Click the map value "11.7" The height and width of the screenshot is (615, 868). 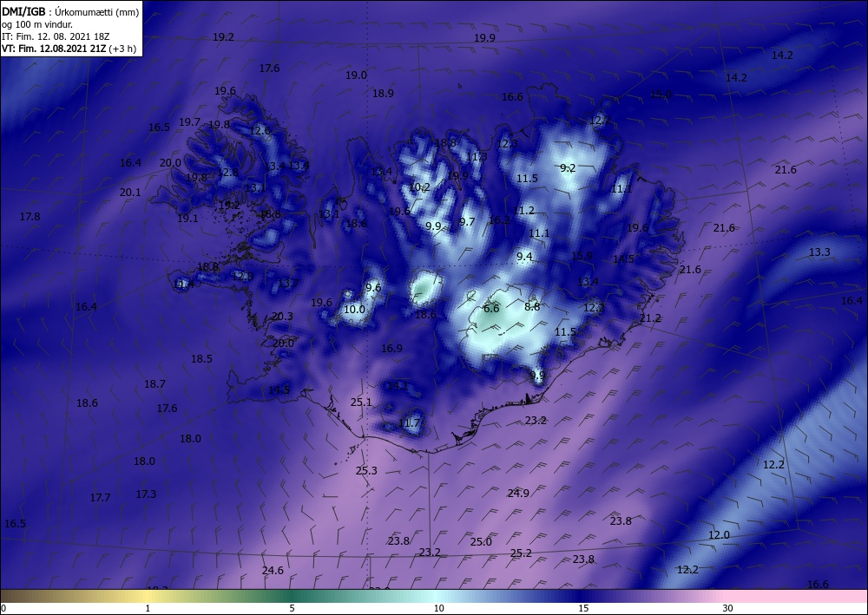coord(409,423)
